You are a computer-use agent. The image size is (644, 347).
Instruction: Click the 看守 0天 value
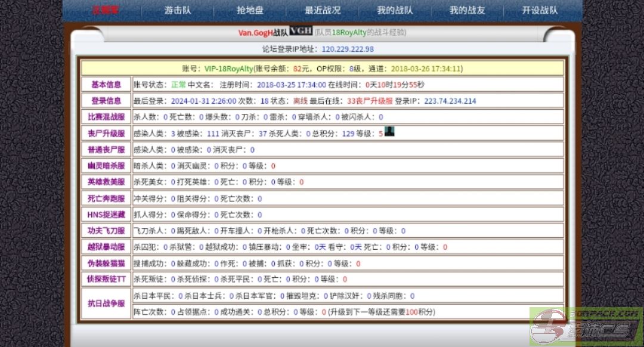pyautogui.click(x=355, y=247)
